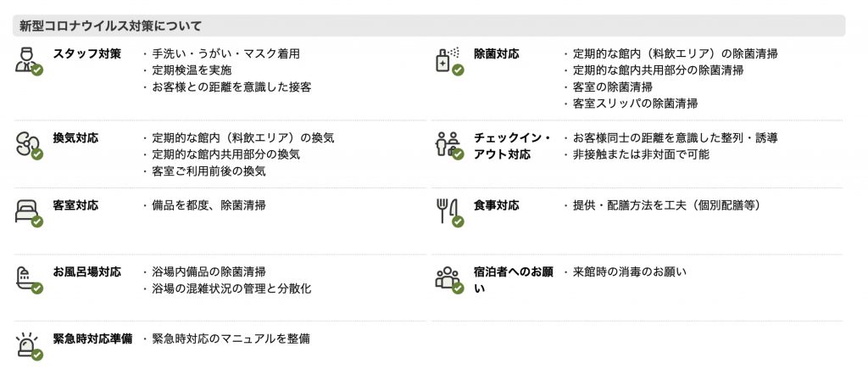The width and height of the screenshot is (868, 386).
Task: Click the fork and knife meal icon
Action: pyautogui.click(x=449, y=213)
